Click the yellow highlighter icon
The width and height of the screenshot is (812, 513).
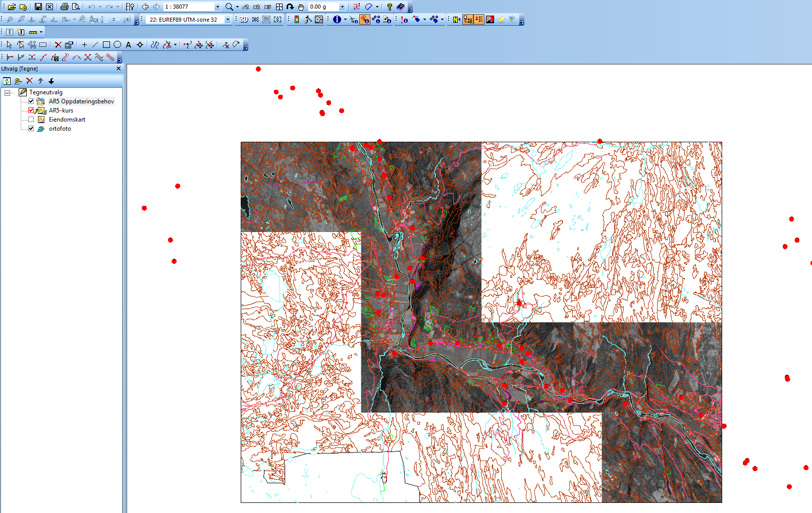point(502,19)
